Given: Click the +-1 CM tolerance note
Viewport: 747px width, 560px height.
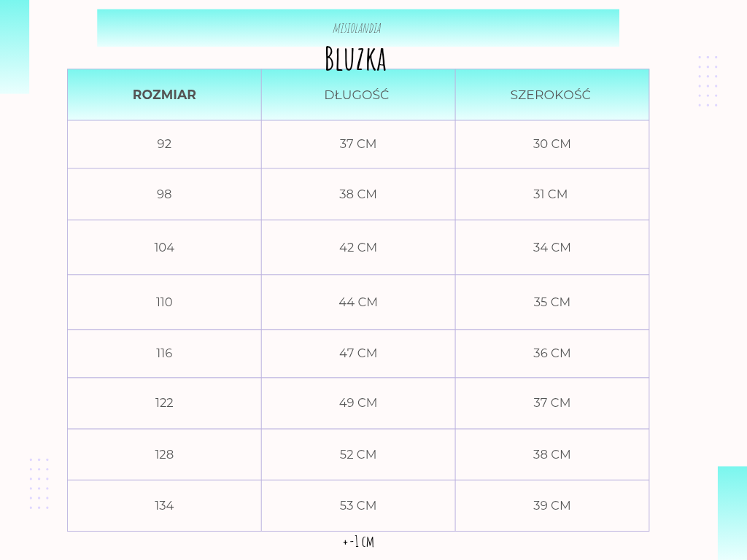Looking at the screenshot, I should [358, 542].
